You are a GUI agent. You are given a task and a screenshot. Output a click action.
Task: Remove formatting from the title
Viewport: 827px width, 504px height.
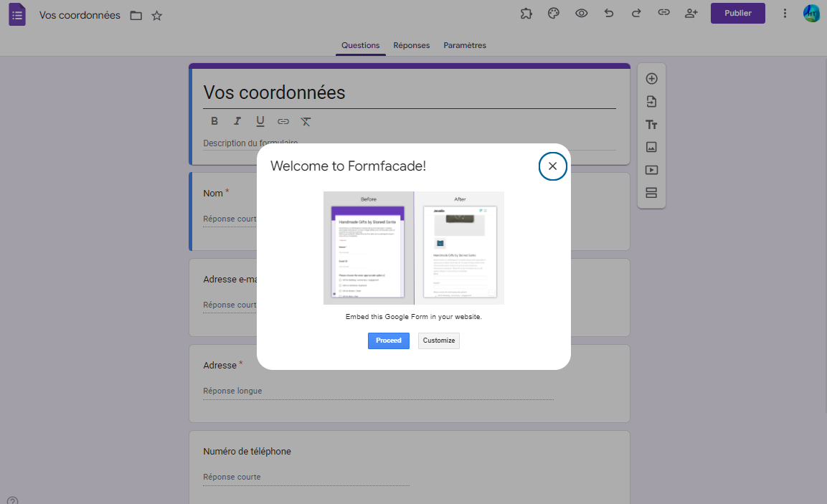pos(306,122)
